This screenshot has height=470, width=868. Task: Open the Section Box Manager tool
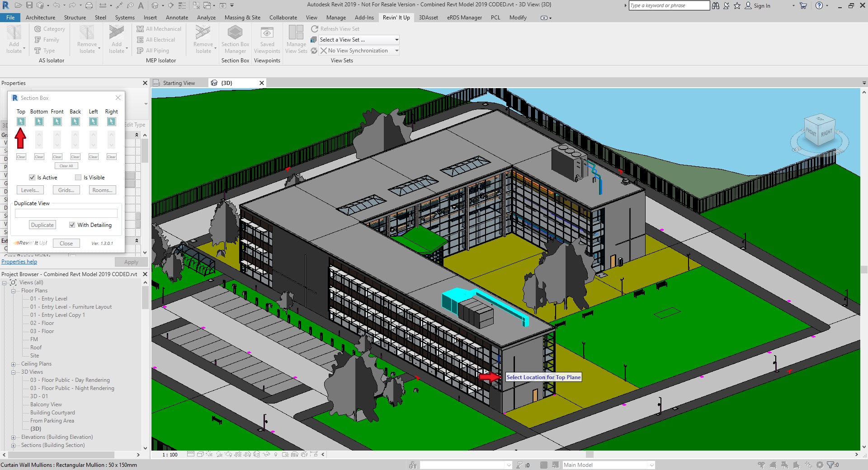point(235,39)
